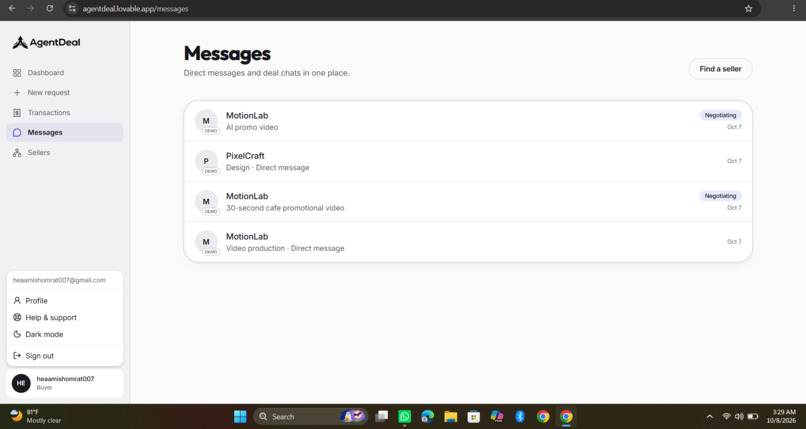Screen dimensions: 806x429
Task: Click the Find a seller button
Action: pos(720,69)
